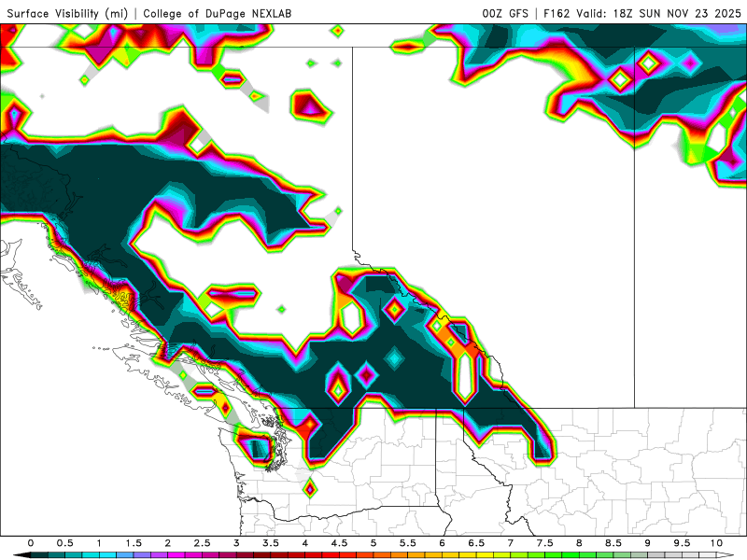Screen dimensions: 747x560
Task: Click the color scale label "4"
Action: (x=305, y=543)
